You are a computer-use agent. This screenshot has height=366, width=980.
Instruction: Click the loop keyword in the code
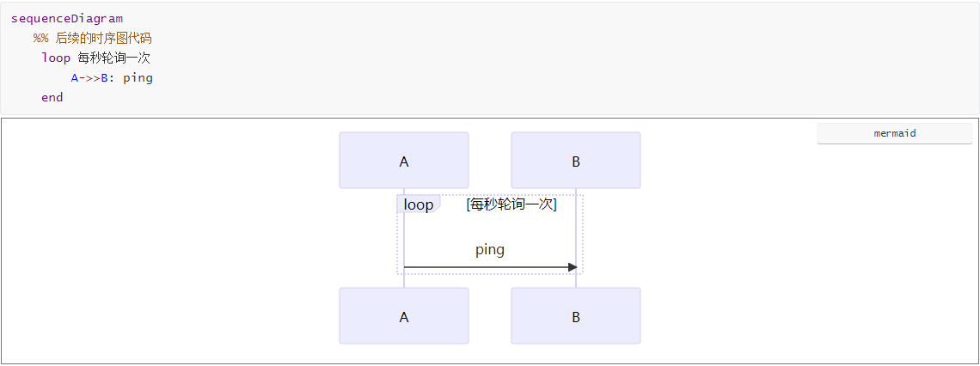[55, 58]
